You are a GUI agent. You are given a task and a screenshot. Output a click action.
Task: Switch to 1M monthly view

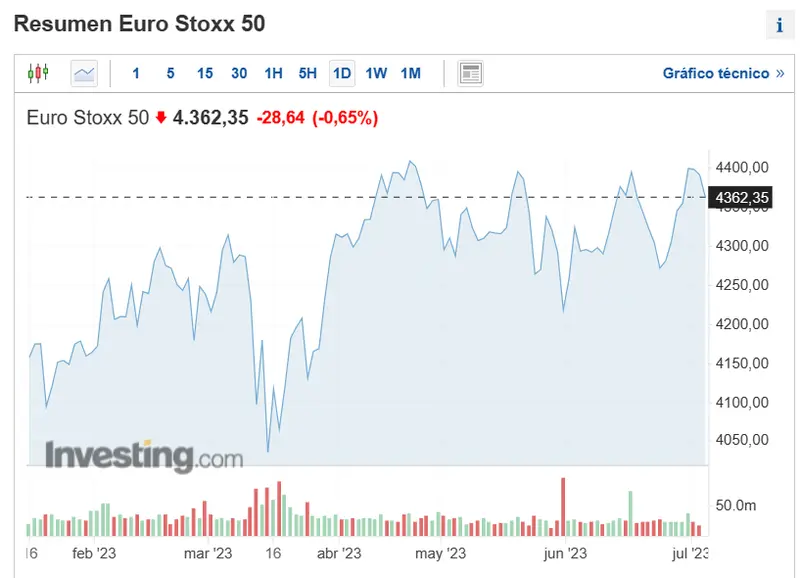410,73
